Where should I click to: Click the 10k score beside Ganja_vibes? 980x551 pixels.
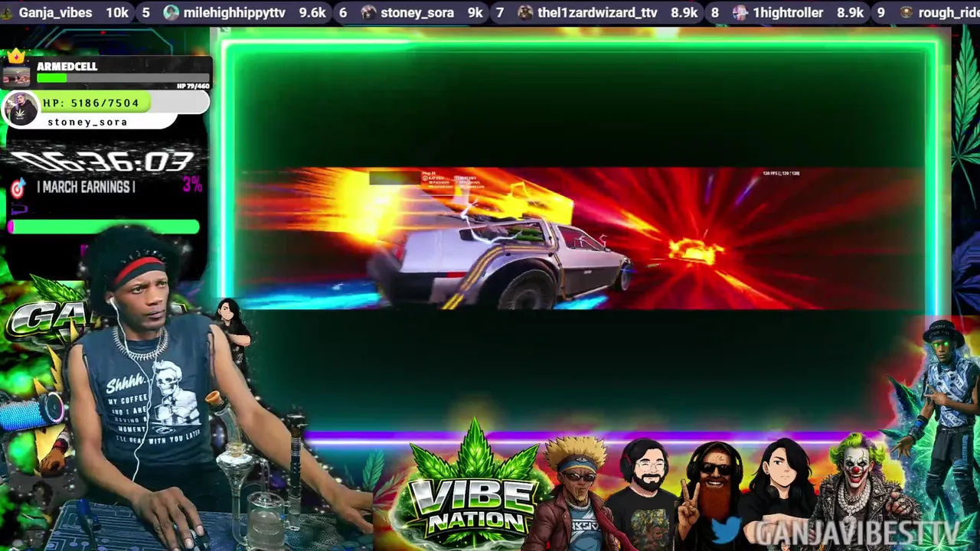[x=117, y=12]
